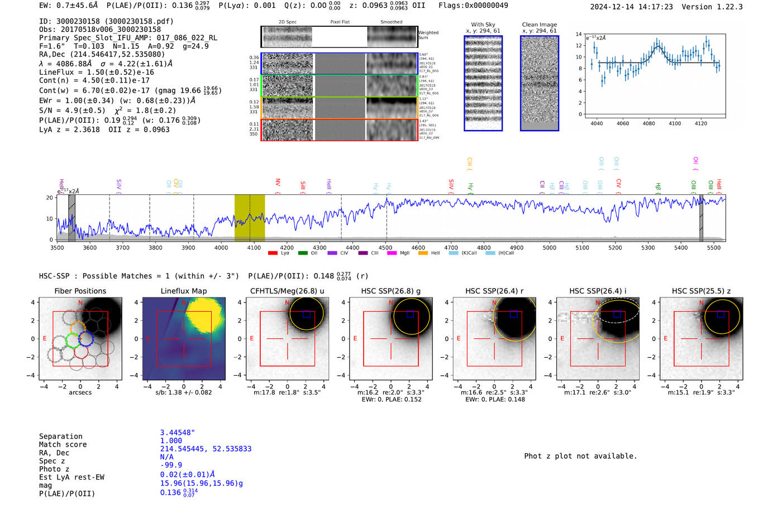Click the With Sky image panel
The height and width of the screenshot is (532, 782).
(483, 83)
